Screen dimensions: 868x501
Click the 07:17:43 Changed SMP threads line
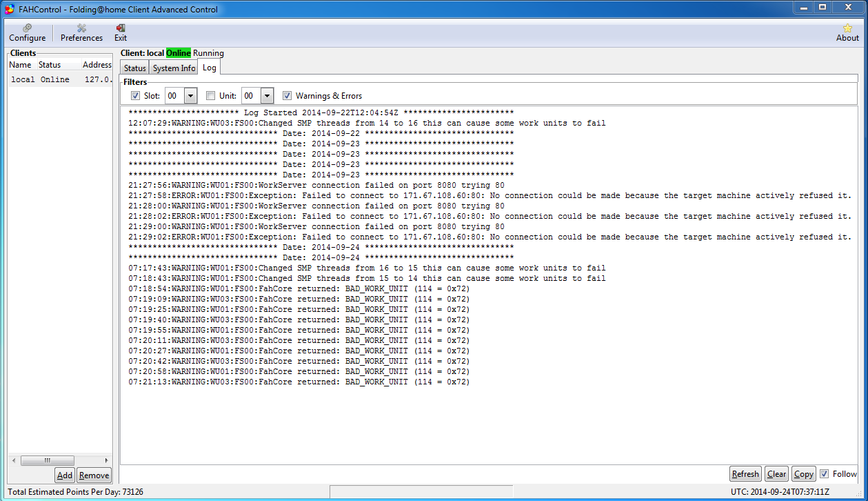coord(367,268)
